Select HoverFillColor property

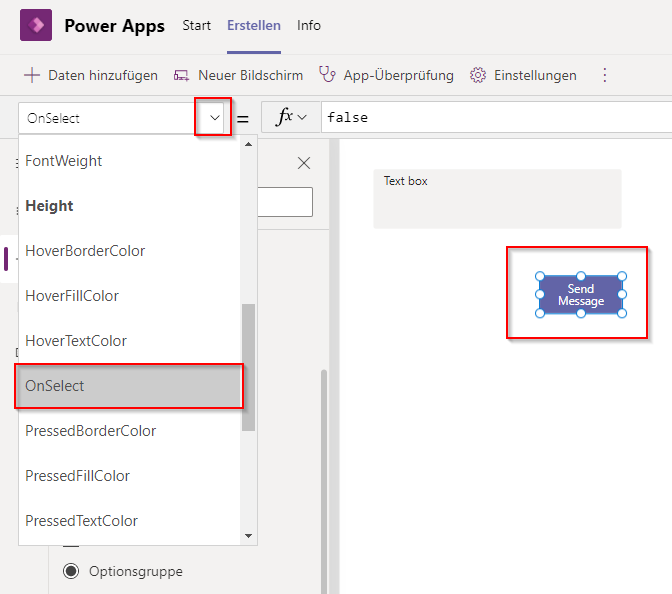129,296
